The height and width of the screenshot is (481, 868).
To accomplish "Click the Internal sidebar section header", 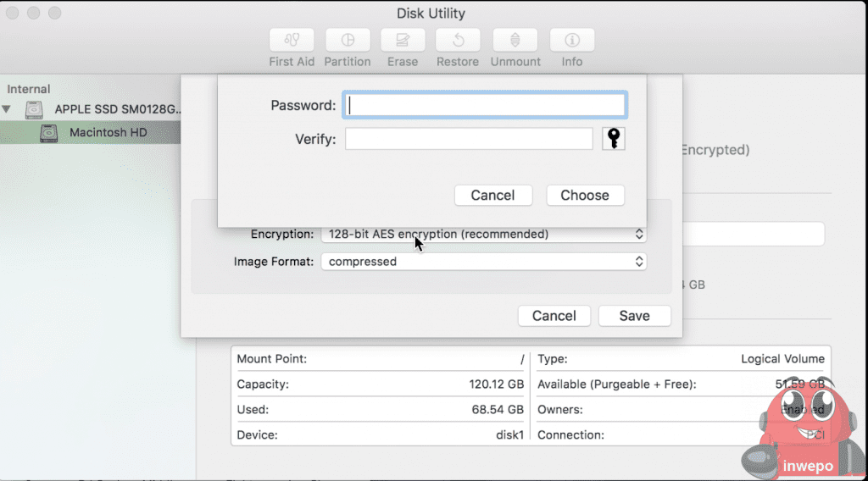I will click(29, 89).
